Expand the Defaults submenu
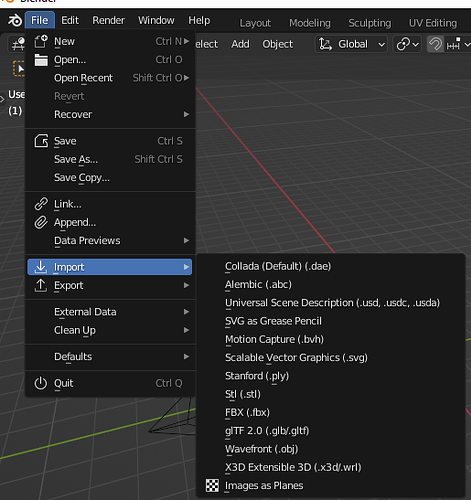 (110, 357)
